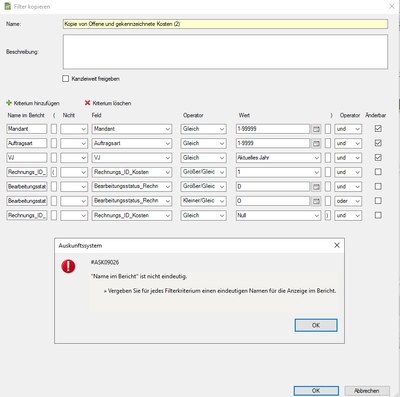Click the Abbrechen button
This screenshot has width=400, height=397.
pos(367,391)
